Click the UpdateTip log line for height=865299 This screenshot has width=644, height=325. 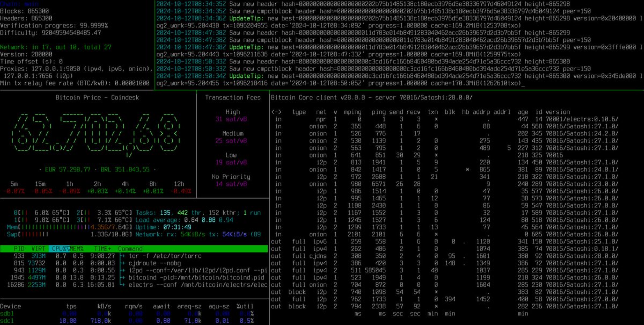tap(399, 50)
